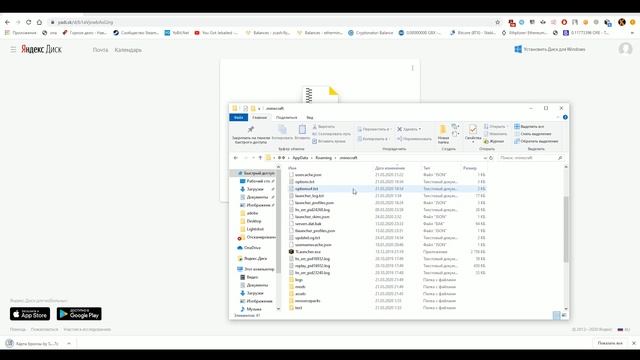Select Этот компьютер in the navigation pane

[256, 269]
